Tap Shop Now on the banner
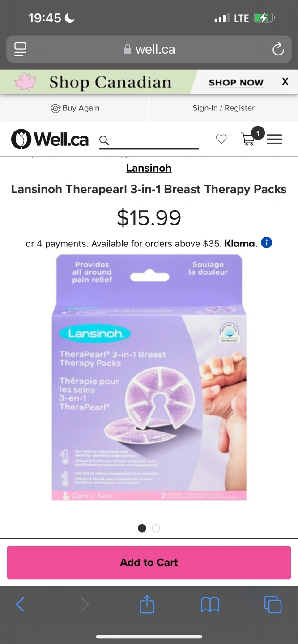The image size is (298, 644). click(x=236, y=82)
